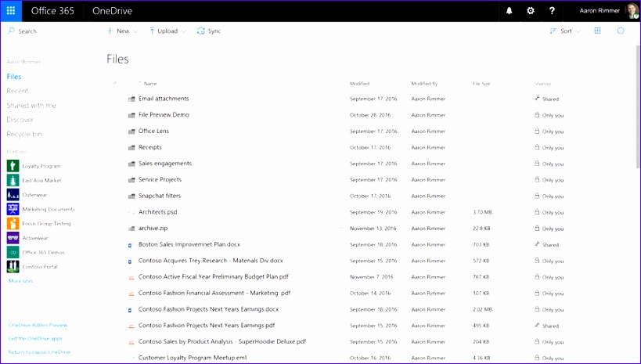
Task: Open the Loyalty Program site icon
Action: (13, 166)
